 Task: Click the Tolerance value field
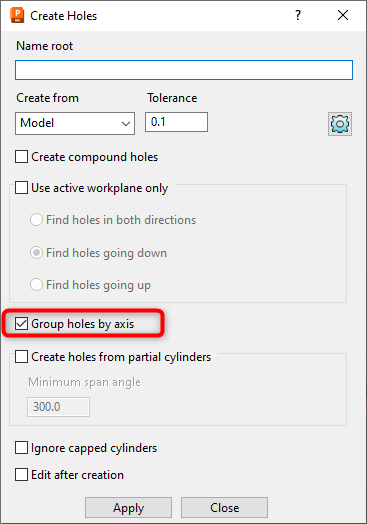click(176, 122)
